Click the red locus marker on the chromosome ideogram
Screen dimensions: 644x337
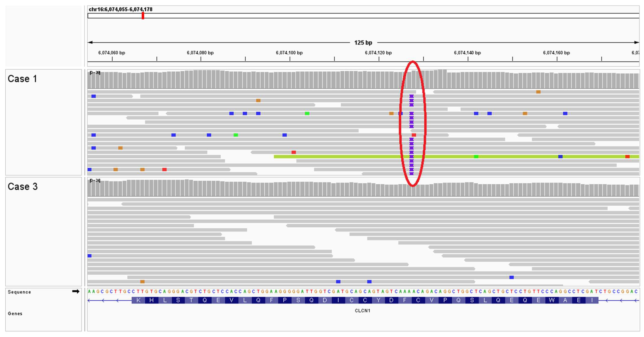pyautogui.click(x=143, y=16)
